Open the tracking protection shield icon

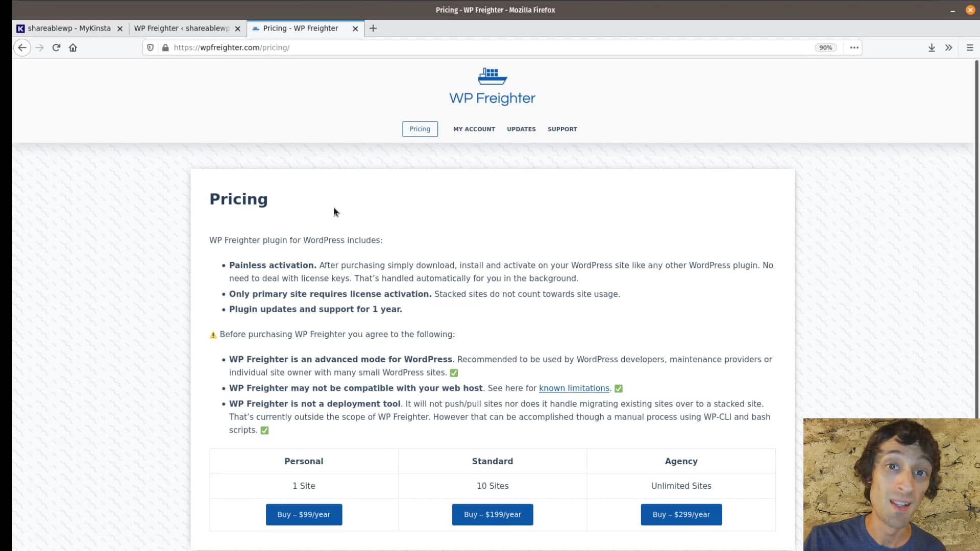tap(150, 47)
